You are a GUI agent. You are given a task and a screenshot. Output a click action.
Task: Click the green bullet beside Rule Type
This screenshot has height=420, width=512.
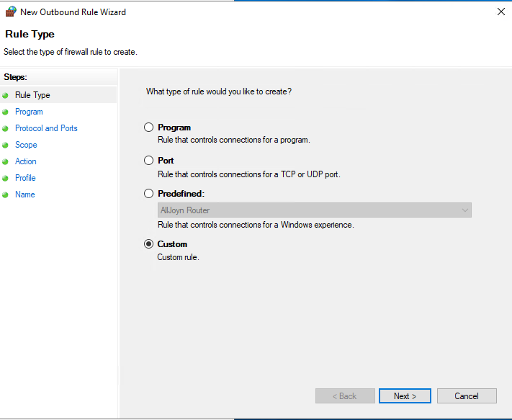(x=5, y=95)
